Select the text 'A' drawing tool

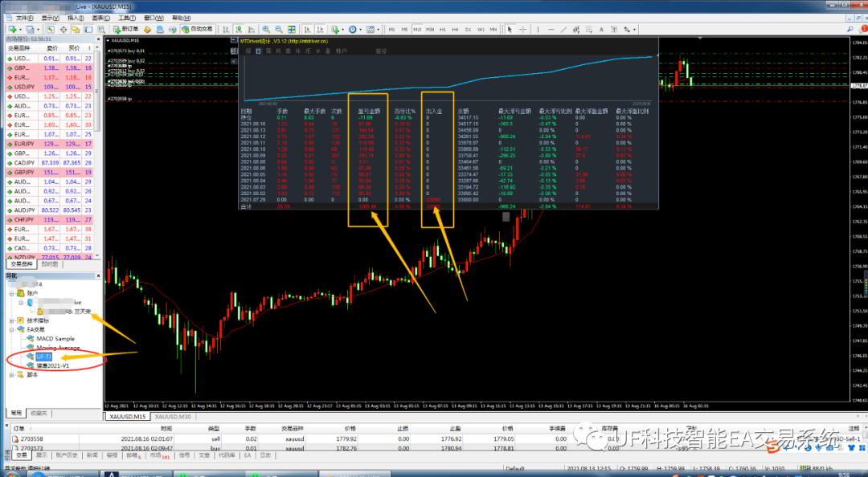(601, 29)
